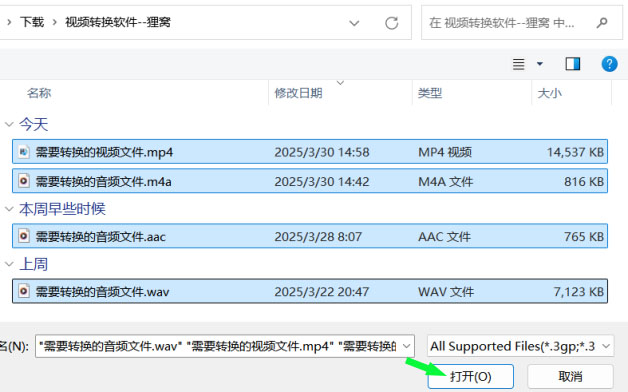Click date 2025/3/30 14:42
628x392 pixels.
(x=322, y=181)
